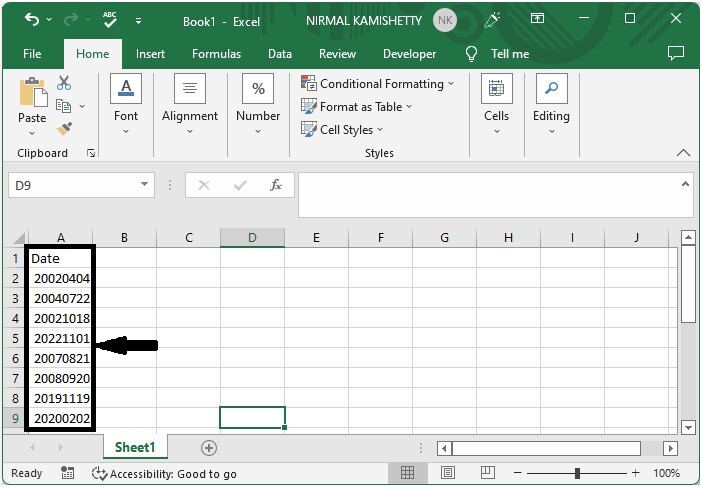Collapse the ribbon with the chevron
Screen dimensions: 702x487
click(x=683, y=153)
